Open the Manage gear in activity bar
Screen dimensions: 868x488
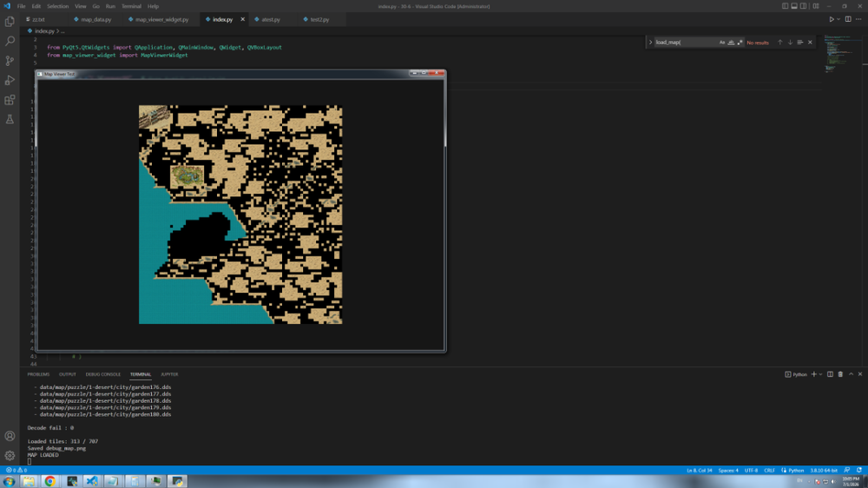coord(10,455)
